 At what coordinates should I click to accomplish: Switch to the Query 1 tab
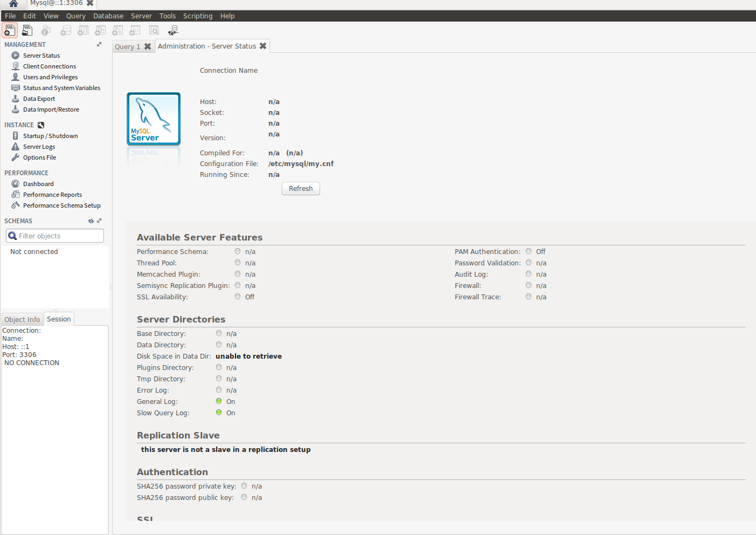tap(127, 47)
